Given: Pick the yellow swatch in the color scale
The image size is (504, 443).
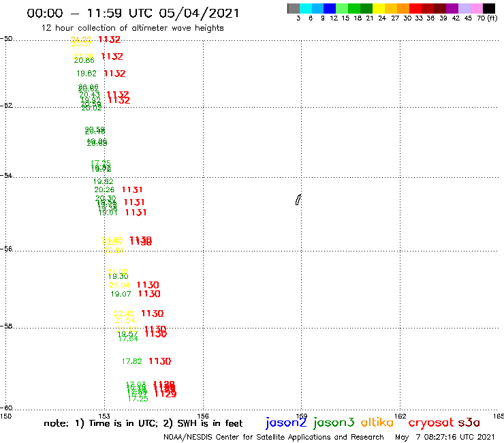Looking at the screenshot, I should point(379,8).
